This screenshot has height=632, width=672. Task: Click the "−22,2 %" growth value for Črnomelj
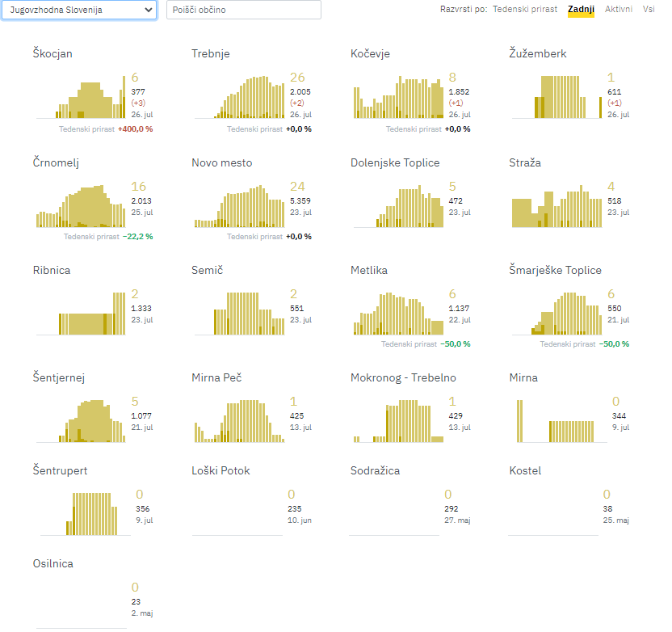tap(137, 237)
